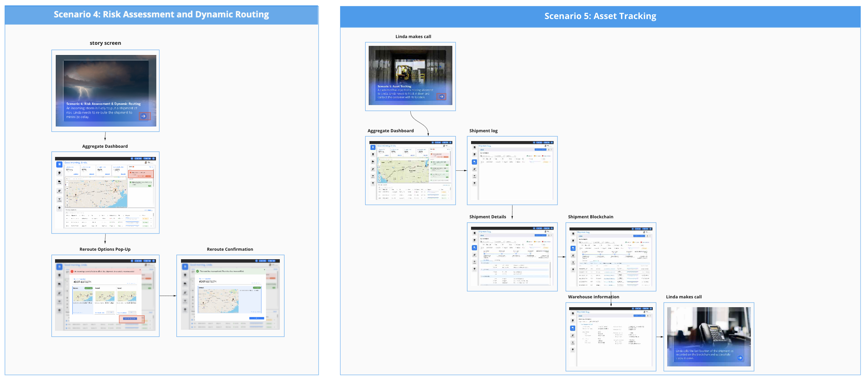Click the close X in Reroute Confirmation banner
This screenshot has height=383, width=868.
tap(265, 270)
